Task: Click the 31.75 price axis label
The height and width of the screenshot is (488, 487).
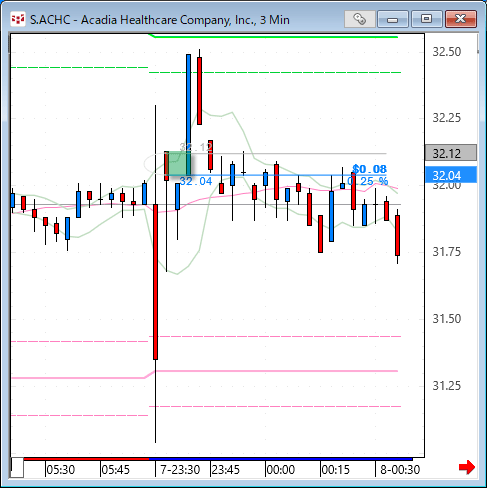Action: 447,252
